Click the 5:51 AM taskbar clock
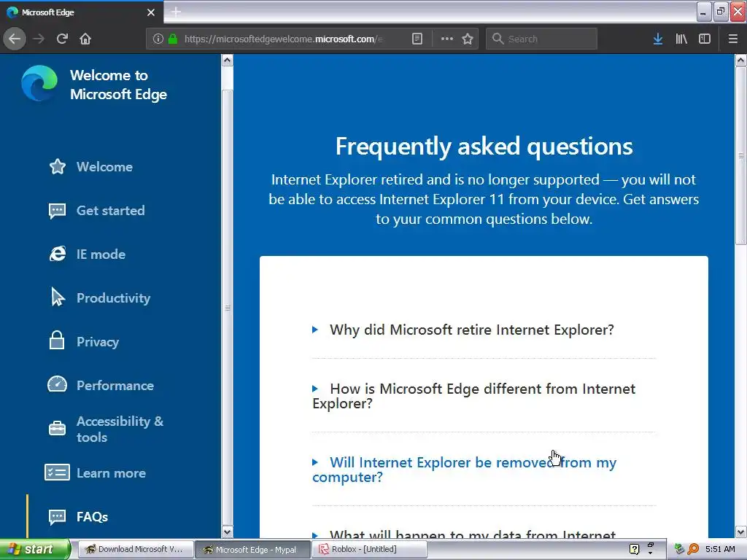The width and height of the screenshot is (747, 560). coord(720,549)
